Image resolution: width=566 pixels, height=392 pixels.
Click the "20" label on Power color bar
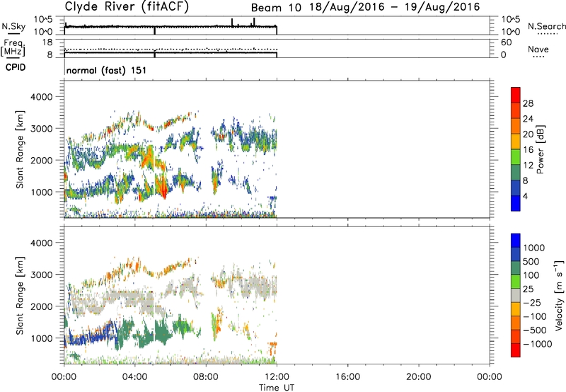(528, 134)
